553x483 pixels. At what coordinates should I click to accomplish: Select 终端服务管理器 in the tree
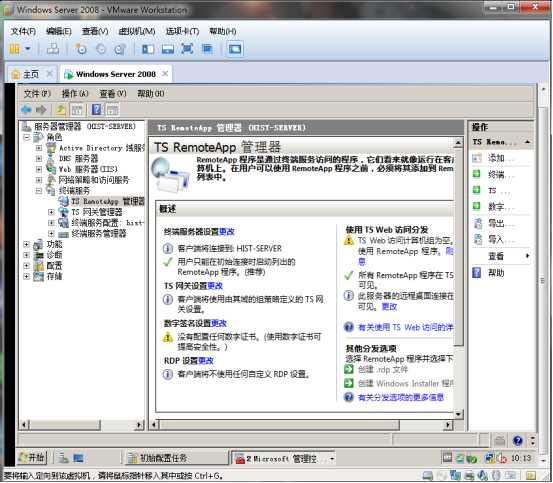(98, 233)
